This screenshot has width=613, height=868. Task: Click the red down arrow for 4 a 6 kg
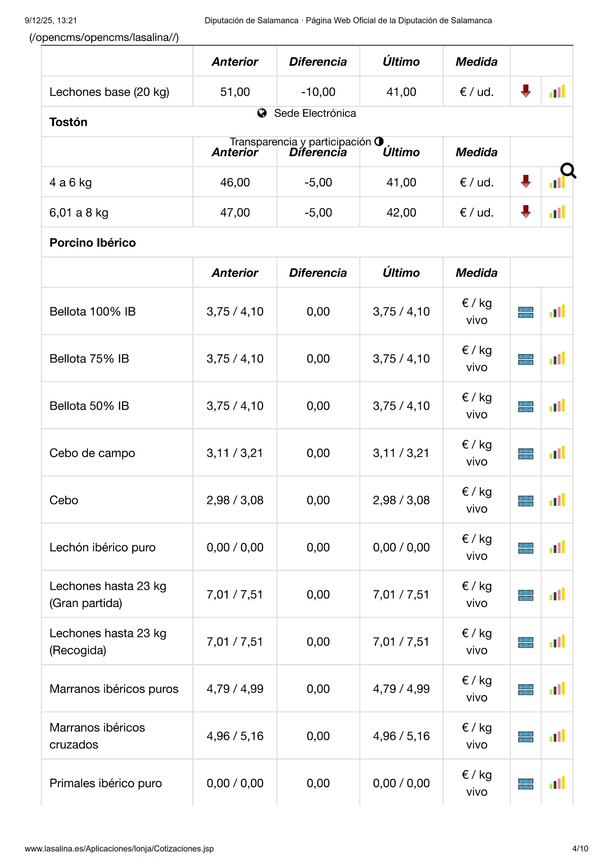coord(526,182)
